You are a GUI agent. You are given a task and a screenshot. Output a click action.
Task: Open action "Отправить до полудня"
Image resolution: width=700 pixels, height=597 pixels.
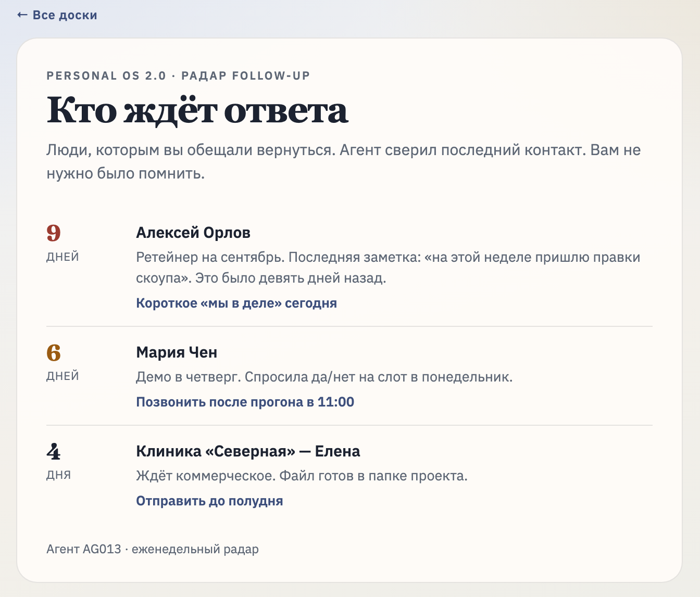point(209,501)
